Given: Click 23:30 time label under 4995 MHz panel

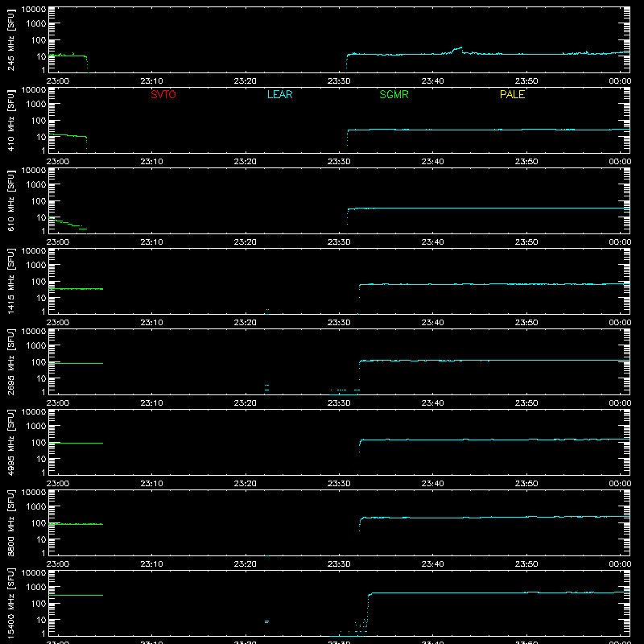Looking at the screenshot, I should pos(339,484).
